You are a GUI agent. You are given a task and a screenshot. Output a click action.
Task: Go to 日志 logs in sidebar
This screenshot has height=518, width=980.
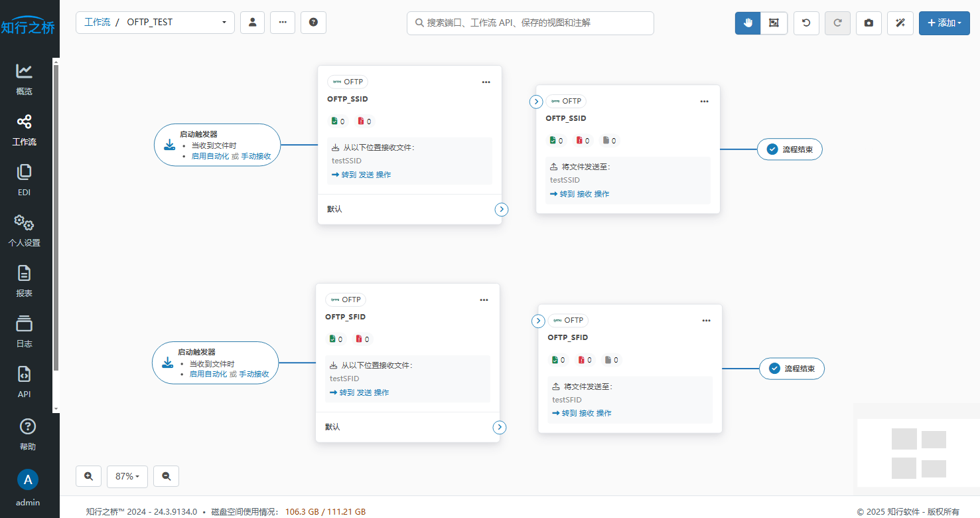[x=24, y=331]
